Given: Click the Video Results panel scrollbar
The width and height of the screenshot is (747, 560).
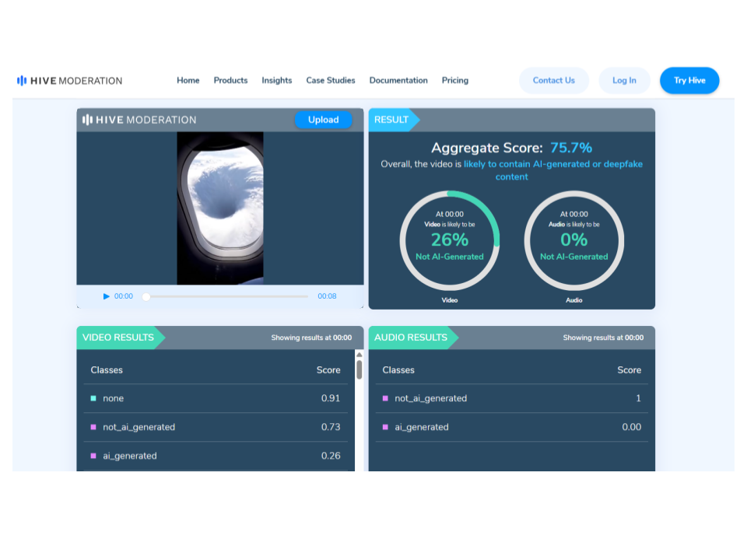Looking at the screenshot, I should [x=359, y=369].
